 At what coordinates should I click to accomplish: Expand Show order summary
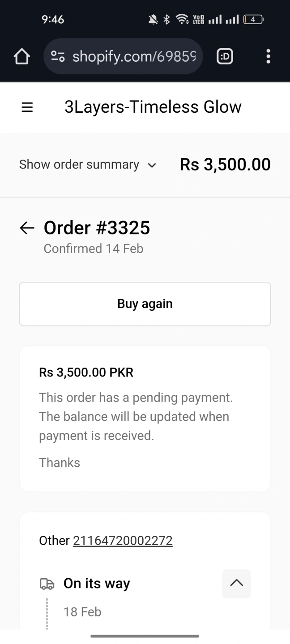(x=79, y=165)
